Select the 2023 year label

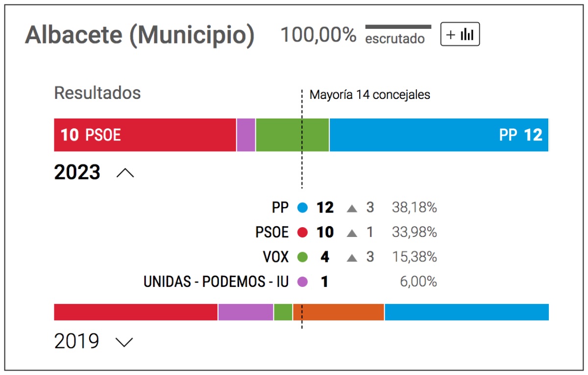(77, 172)
